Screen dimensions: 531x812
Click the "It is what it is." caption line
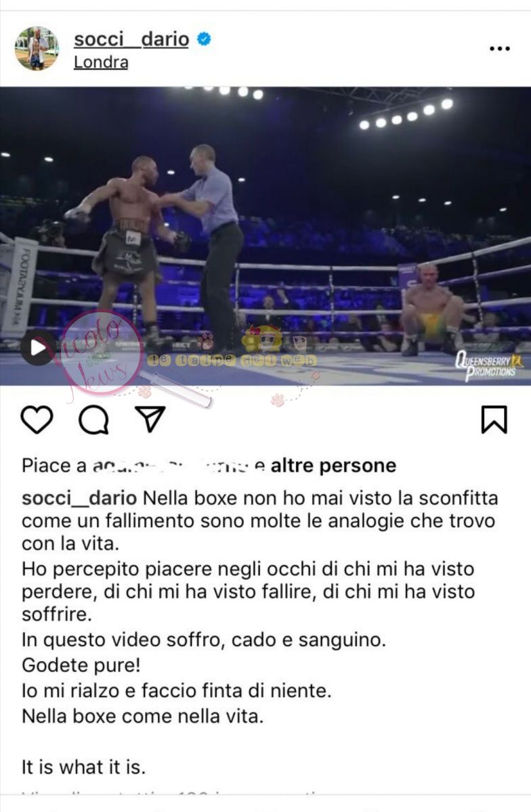click(x=84, y=768)
